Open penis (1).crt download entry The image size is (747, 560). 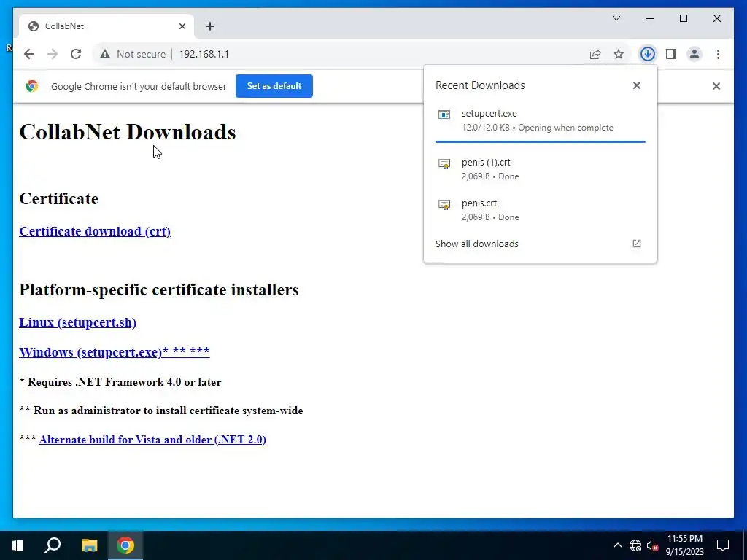(x=541, y=169)
